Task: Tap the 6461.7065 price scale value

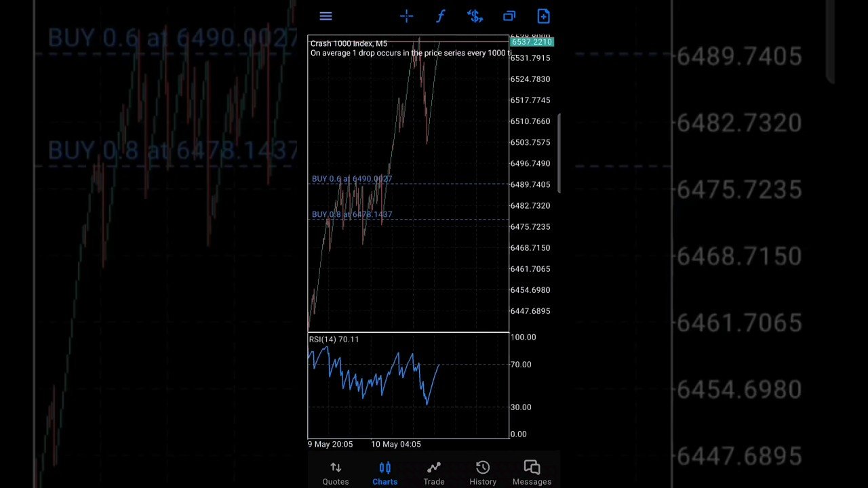Action: point(530,269)
